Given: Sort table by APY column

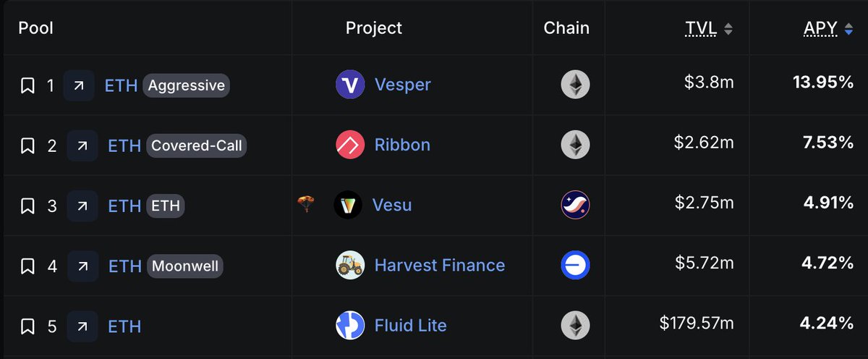Looking at the screenshot, I should click(x=829, y=28).
